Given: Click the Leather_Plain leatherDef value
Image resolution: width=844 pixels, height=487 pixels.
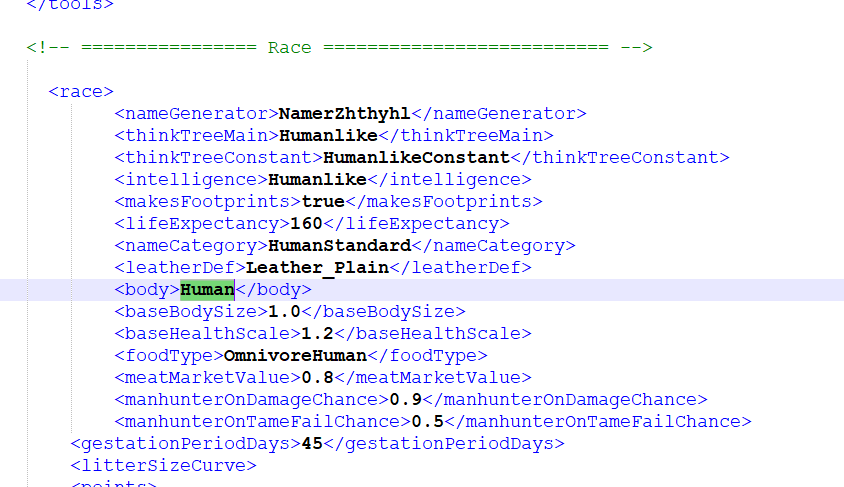Looking at the screenshot, I should pos(317,267).
